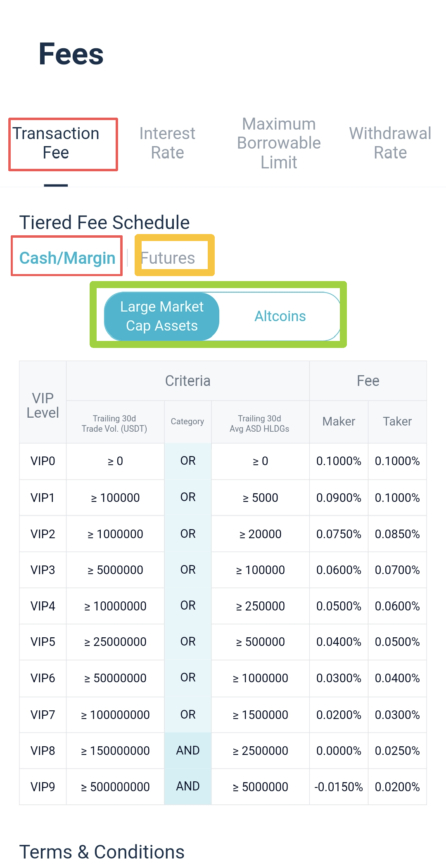Viewport: 446px width, 868px height.
Task: Tap the Tiered Fee Schedule heading
Action: pyautogui.click(x=104, y=222)
